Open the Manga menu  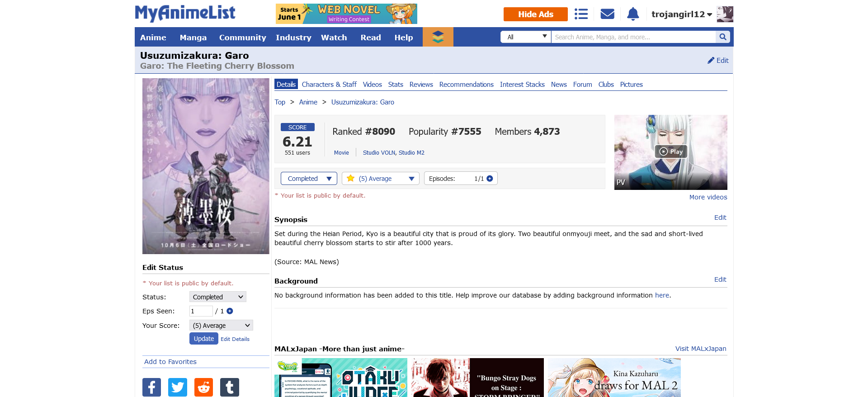pos(193,38)
